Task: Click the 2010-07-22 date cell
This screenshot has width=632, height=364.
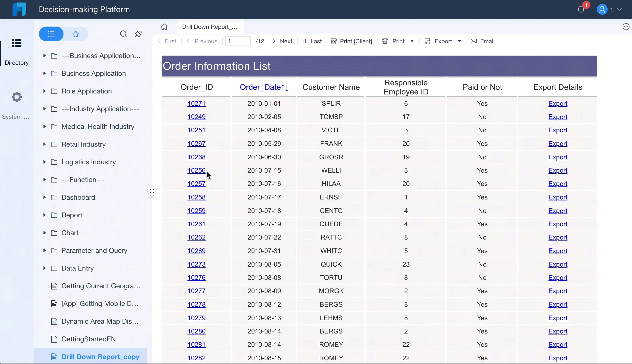Action: pyautogui.click(x=264, y=237)
